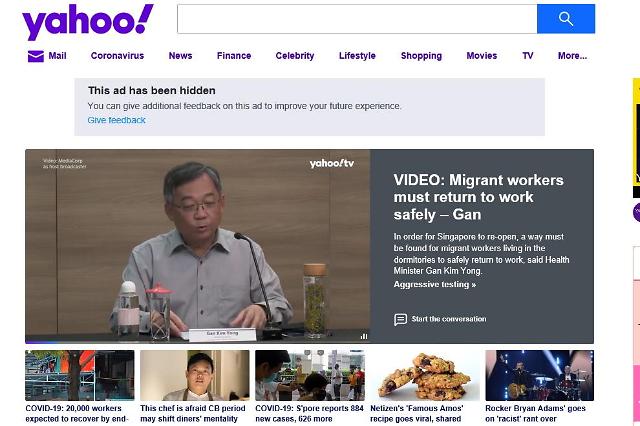The height and width of the screenshot is (426, 640).
Task: Read 'Netizen's Famous Amos recipe goes viral' story
Action: pyautogui.click(x=417, y=413)
